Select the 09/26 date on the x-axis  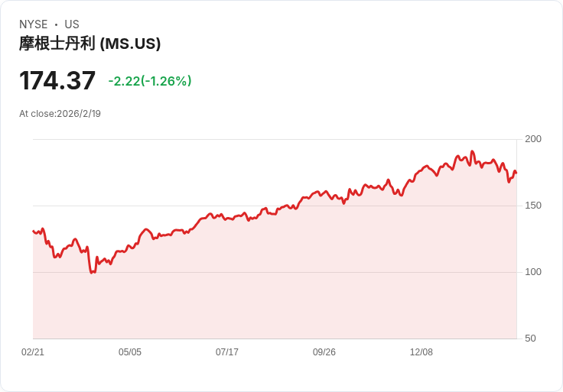tap(324, 352)
